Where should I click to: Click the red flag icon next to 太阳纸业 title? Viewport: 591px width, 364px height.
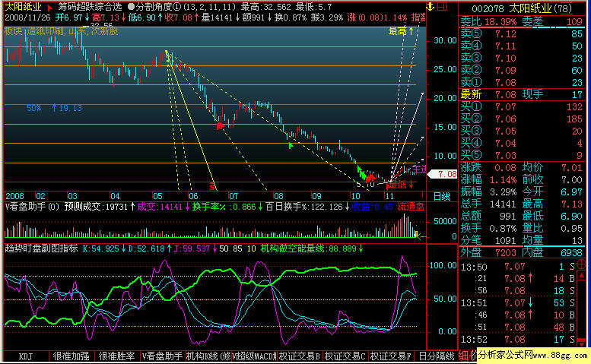[x=49, y=7]
